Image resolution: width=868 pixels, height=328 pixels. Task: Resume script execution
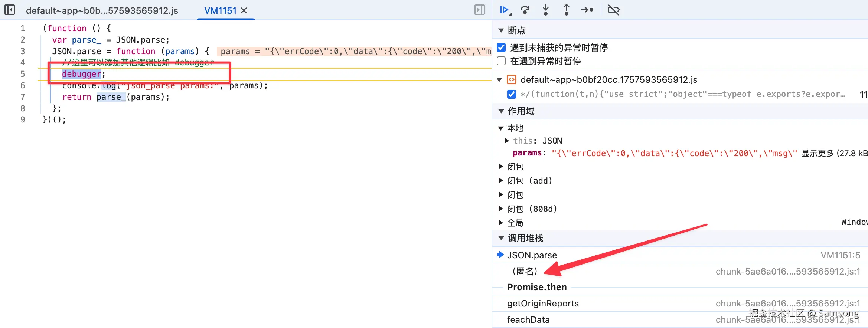click(505, 10)
